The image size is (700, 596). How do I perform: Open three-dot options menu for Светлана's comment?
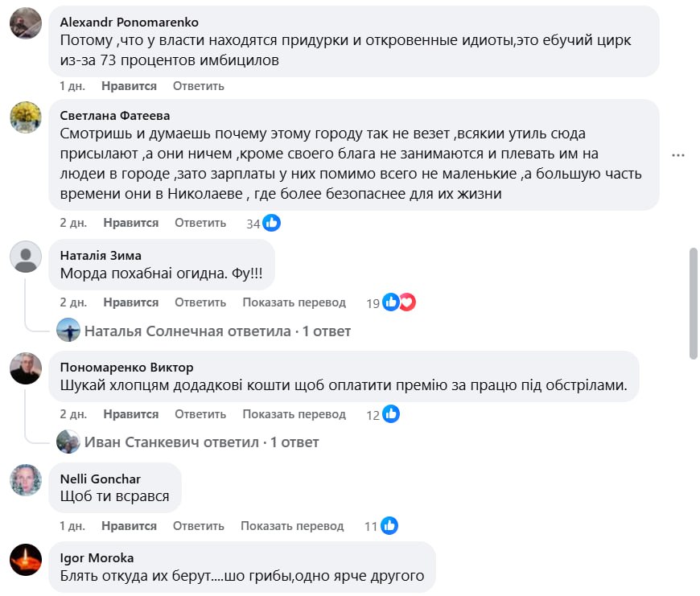(678, 155)
